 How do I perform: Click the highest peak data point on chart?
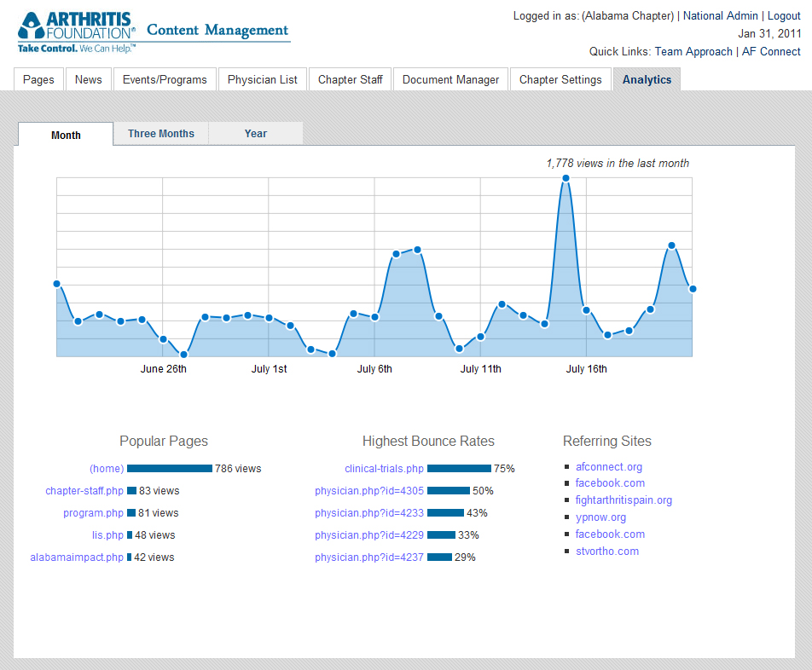pyautogui.click(x=565, y=178)
